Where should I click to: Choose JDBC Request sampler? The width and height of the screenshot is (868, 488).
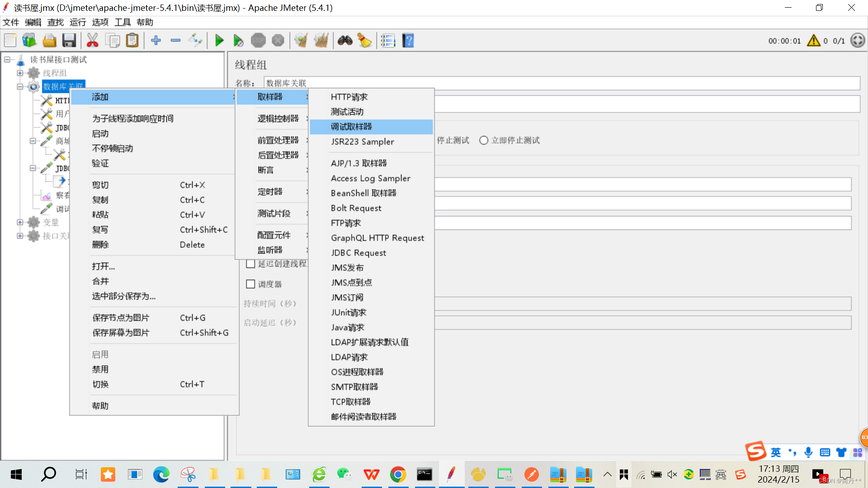pos(371,253)
